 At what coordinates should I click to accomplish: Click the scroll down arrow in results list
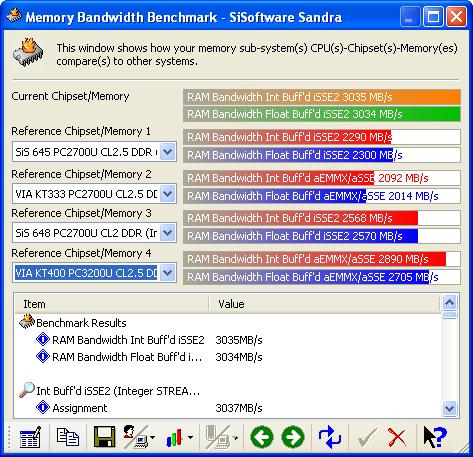pos(450,408)
